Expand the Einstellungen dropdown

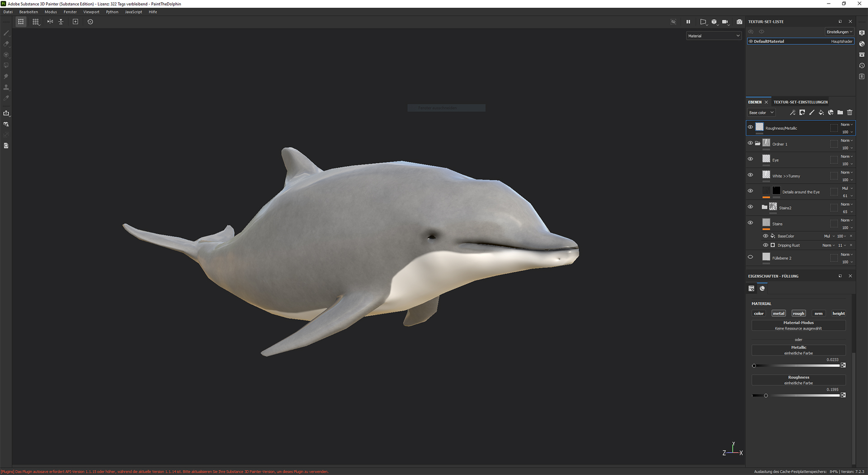point(839,32)
